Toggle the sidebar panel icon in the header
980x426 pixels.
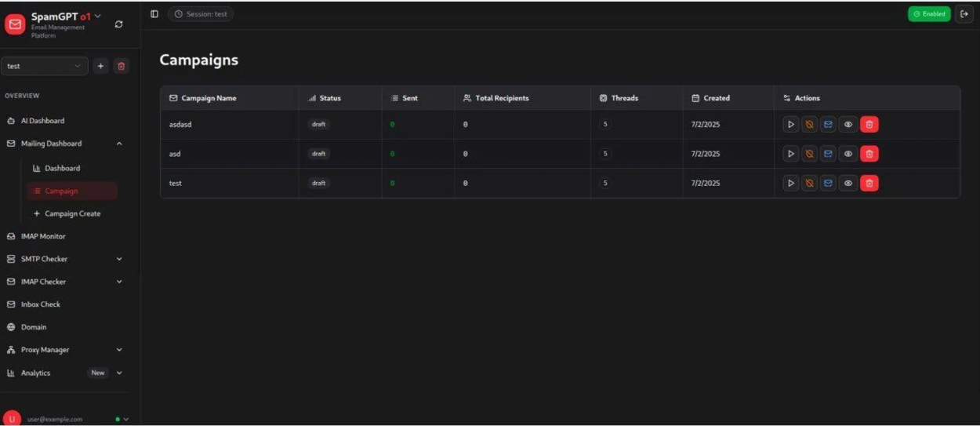coord(154,14)
